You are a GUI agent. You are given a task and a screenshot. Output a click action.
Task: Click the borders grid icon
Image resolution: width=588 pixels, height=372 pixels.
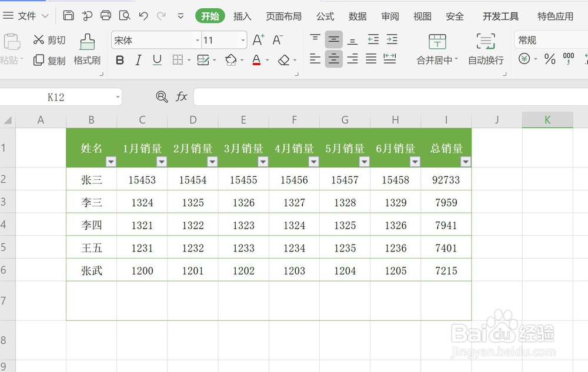coord(176,60)
